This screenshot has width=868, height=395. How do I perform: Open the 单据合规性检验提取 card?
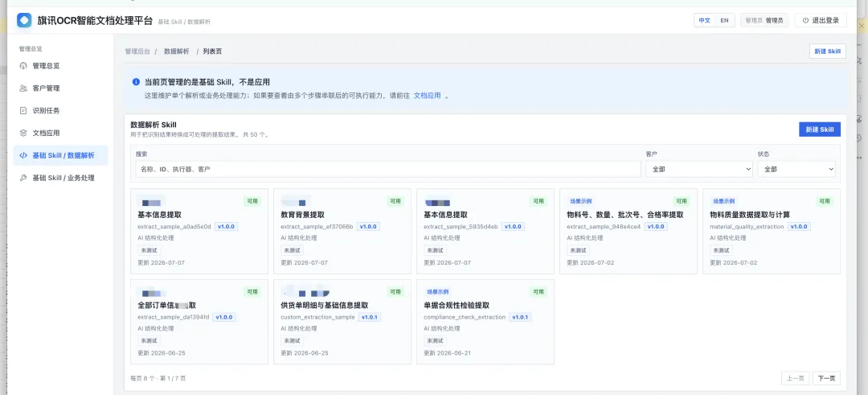click(485, 322)
